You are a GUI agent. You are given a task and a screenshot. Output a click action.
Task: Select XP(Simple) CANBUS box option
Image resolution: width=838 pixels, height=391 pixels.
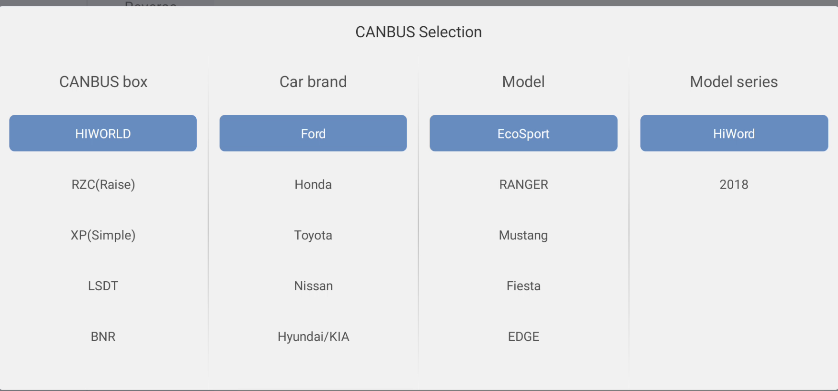tap(103, 235)
